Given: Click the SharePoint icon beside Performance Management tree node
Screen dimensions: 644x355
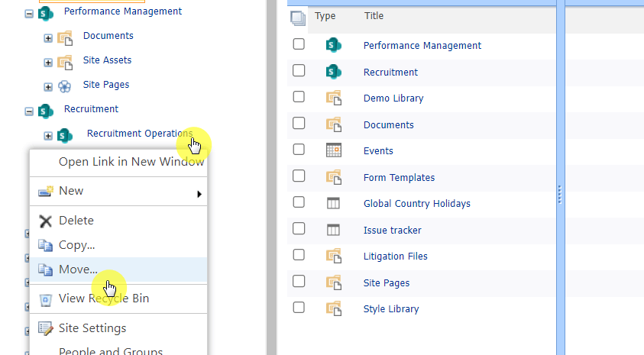Looking at the screenshot, I should click(x=46, y=14).
